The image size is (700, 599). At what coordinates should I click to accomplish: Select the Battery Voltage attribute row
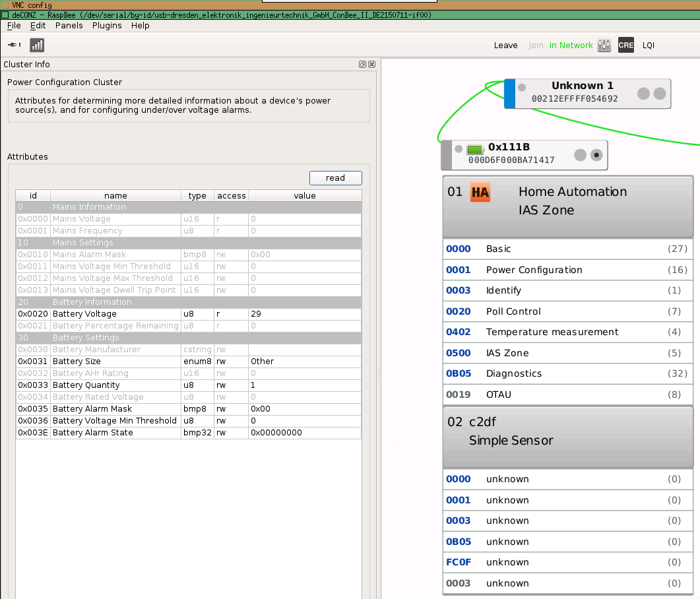click(x=189, y=314)
